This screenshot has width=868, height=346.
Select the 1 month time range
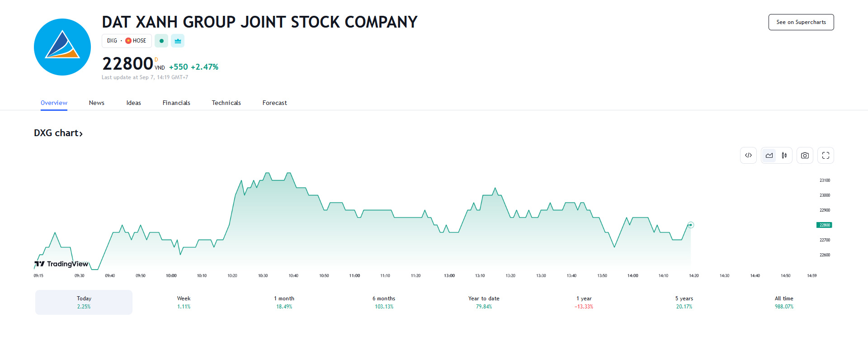284,302
